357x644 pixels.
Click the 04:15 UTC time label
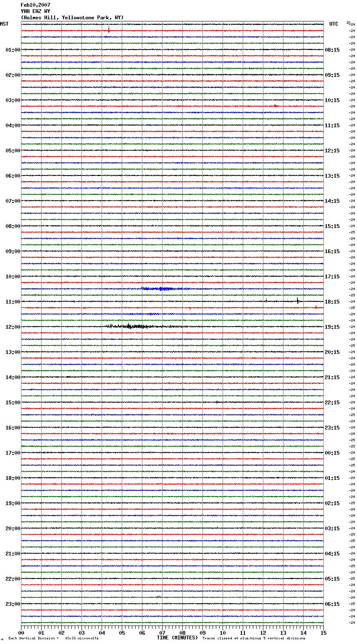click(332, 554)
